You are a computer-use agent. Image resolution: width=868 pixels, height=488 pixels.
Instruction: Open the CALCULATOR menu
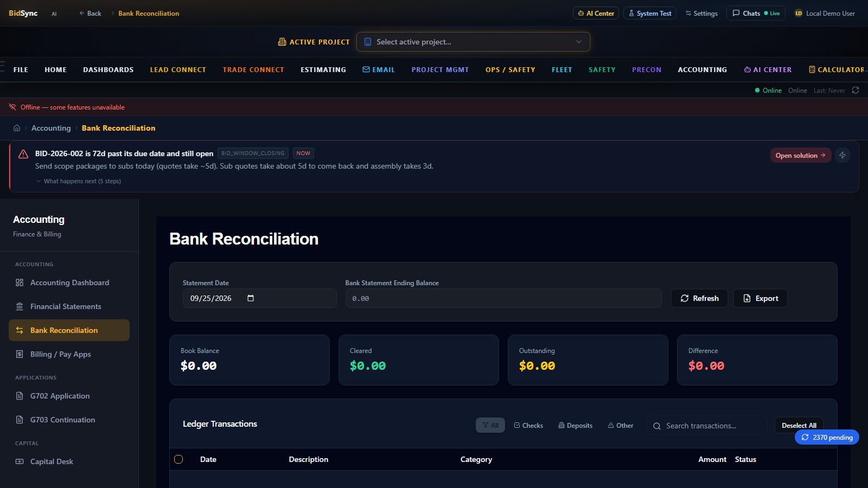point(837,69)
